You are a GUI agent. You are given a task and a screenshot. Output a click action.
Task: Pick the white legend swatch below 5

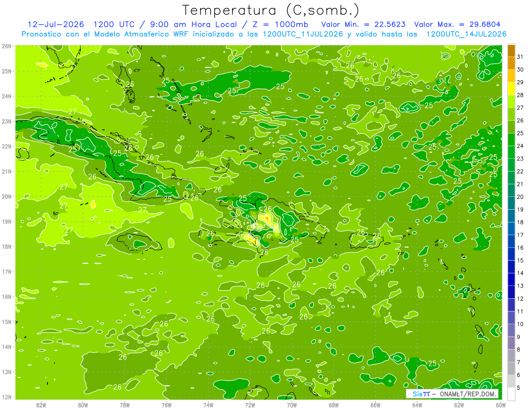(x=511, y=394)
